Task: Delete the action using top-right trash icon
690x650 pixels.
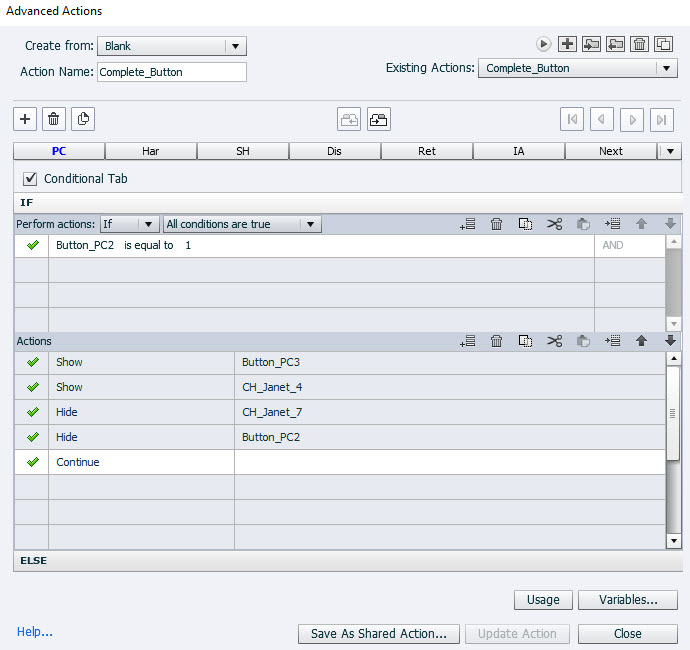Action: pos(640,44)
